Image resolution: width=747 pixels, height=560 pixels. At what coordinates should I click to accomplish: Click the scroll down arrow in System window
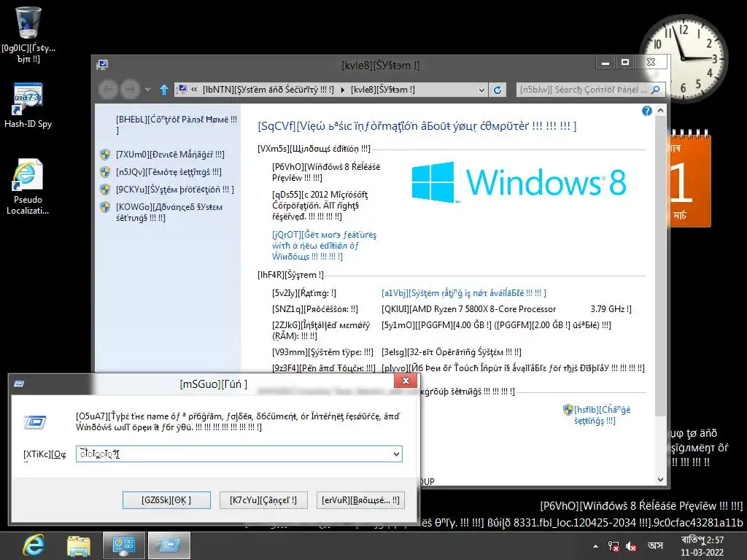click(x=660, y=480)
